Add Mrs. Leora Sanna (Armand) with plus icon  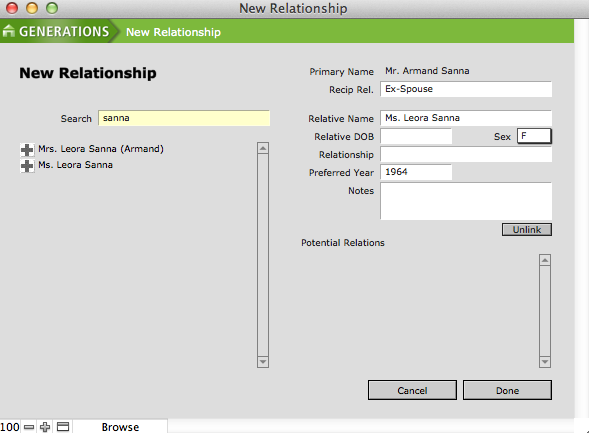point(27,149)
